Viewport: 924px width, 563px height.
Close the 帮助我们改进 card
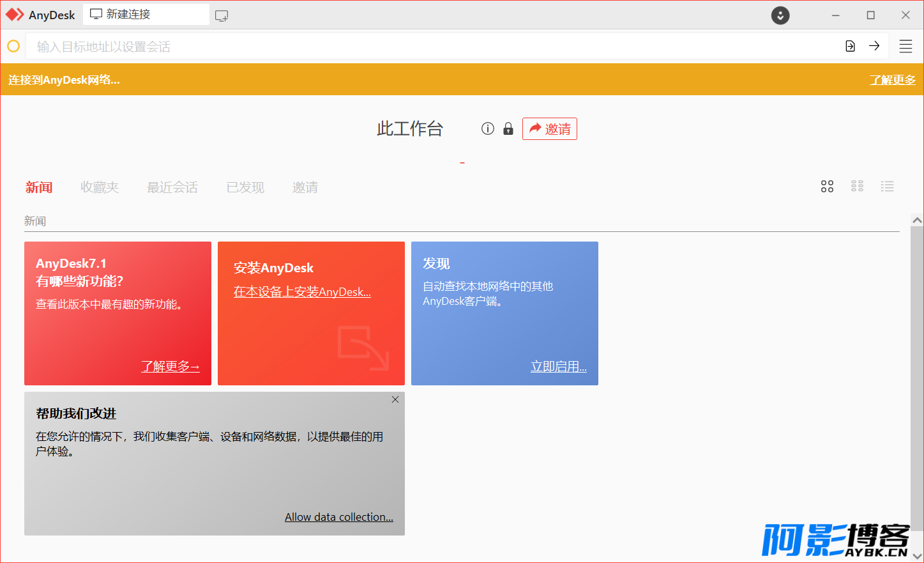pyautogui.click(x=395, y=399)
